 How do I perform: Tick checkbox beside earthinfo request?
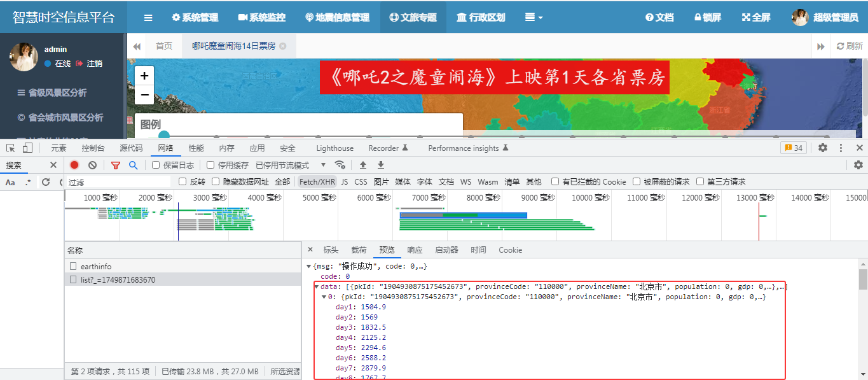click(x=74, y=266)
